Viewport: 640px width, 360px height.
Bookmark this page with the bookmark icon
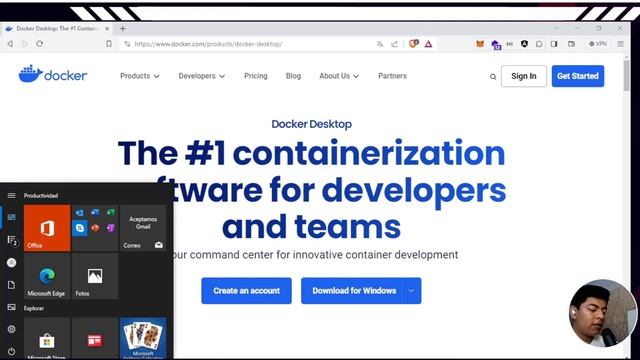tap(109, 44)
